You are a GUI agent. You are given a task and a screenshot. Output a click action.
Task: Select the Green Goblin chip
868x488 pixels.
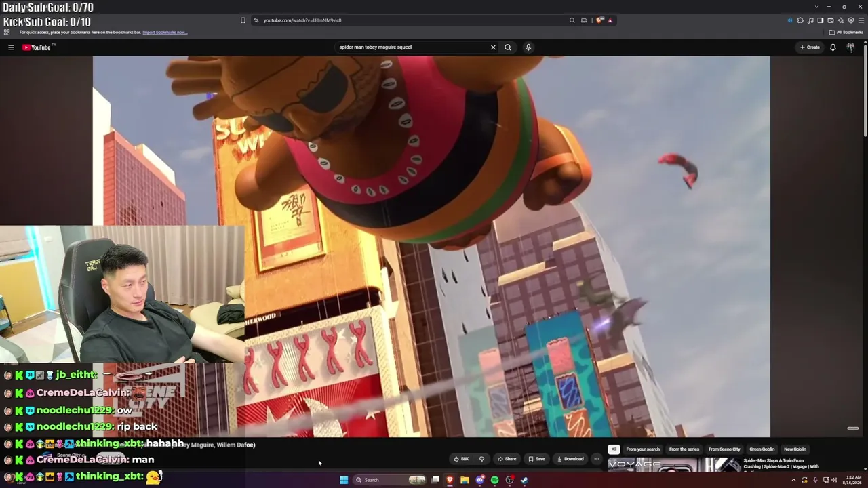(x=762, y=449)
